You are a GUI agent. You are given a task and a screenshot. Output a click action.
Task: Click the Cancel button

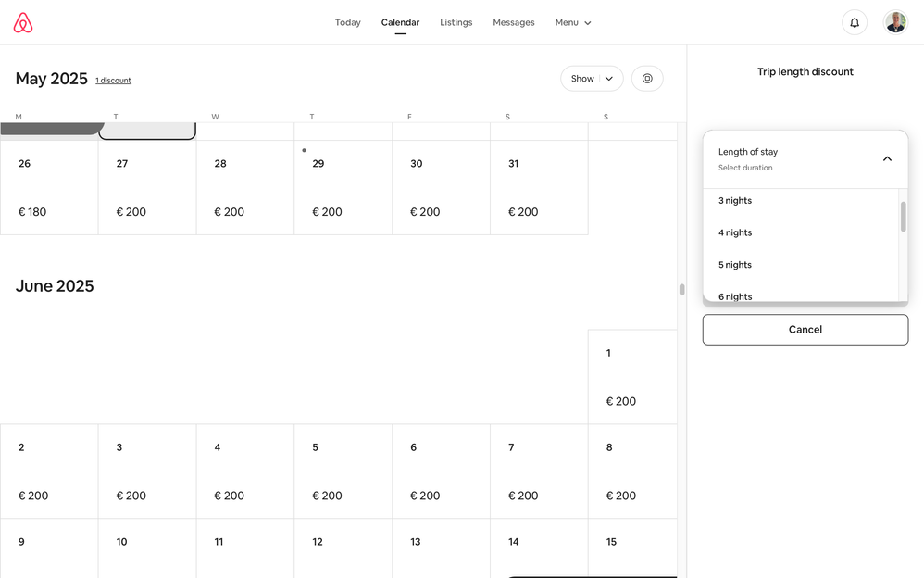pos(805,330)
